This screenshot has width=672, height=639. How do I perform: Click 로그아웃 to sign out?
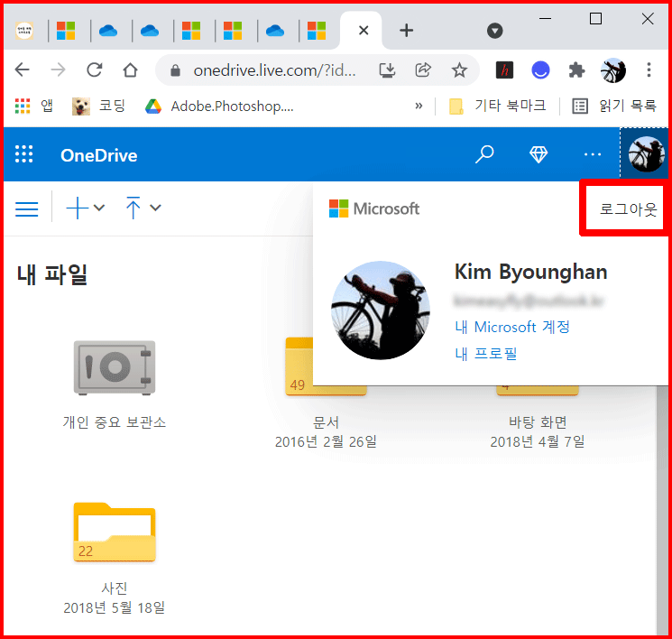coord(628,209)
